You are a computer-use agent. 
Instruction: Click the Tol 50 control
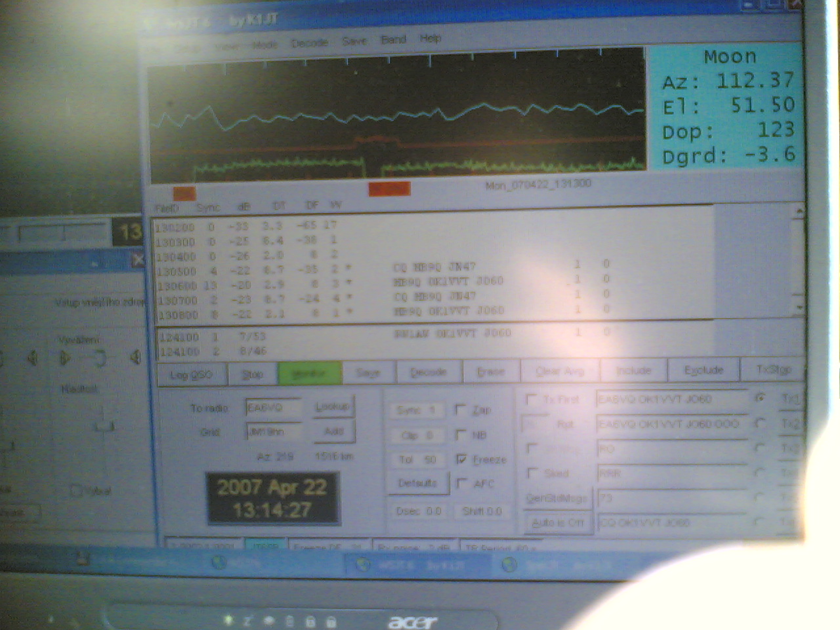417,459
